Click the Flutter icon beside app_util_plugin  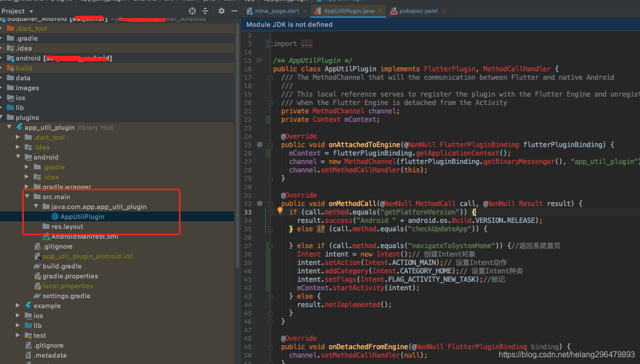pyautogui.click(x=19, y=127)
